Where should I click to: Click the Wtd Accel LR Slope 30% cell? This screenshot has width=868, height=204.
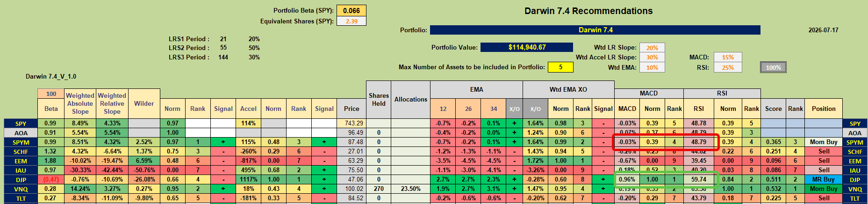[652, 57]
